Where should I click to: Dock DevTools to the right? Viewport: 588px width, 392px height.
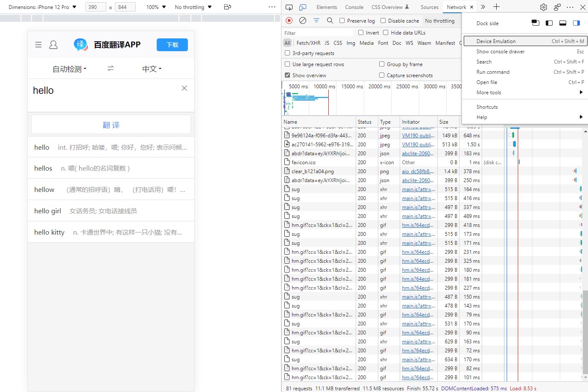pyautogui.click(x=576, y=23)
